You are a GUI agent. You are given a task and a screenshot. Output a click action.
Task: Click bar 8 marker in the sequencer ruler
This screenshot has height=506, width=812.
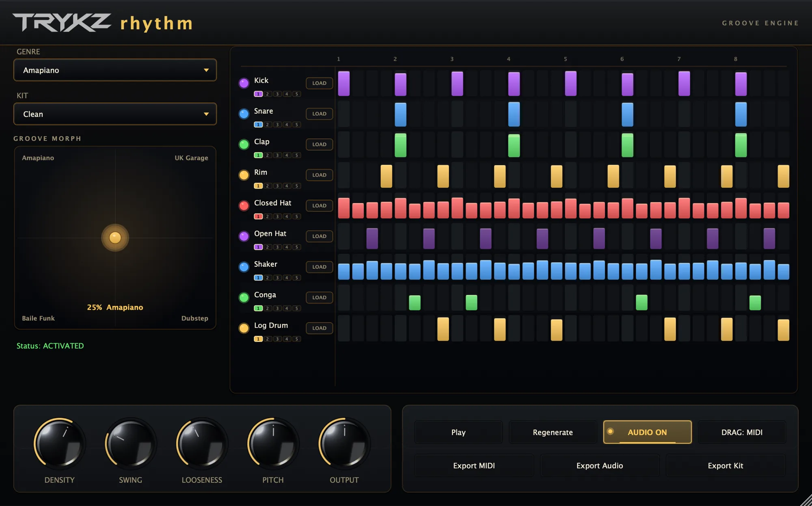[735, 59]
